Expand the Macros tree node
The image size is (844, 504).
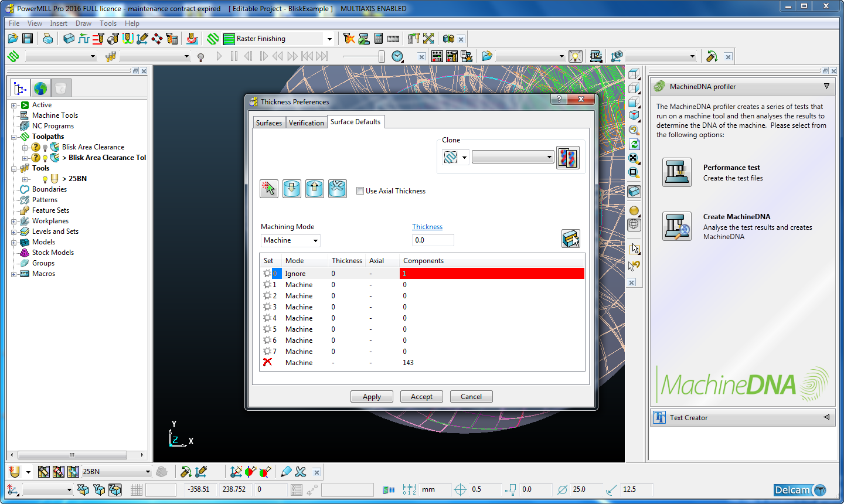[13, 274]
